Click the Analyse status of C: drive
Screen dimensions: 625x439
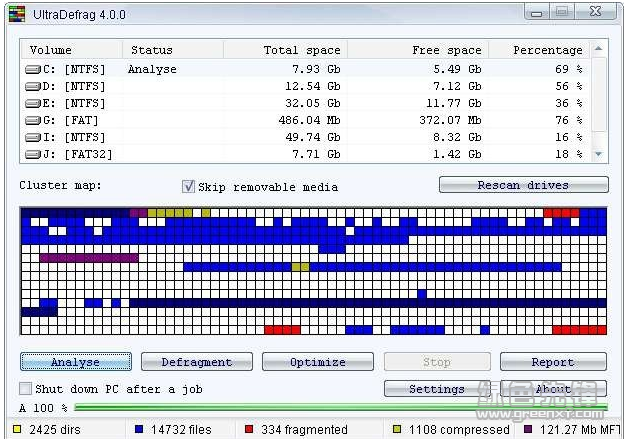[x=152, y=69]
